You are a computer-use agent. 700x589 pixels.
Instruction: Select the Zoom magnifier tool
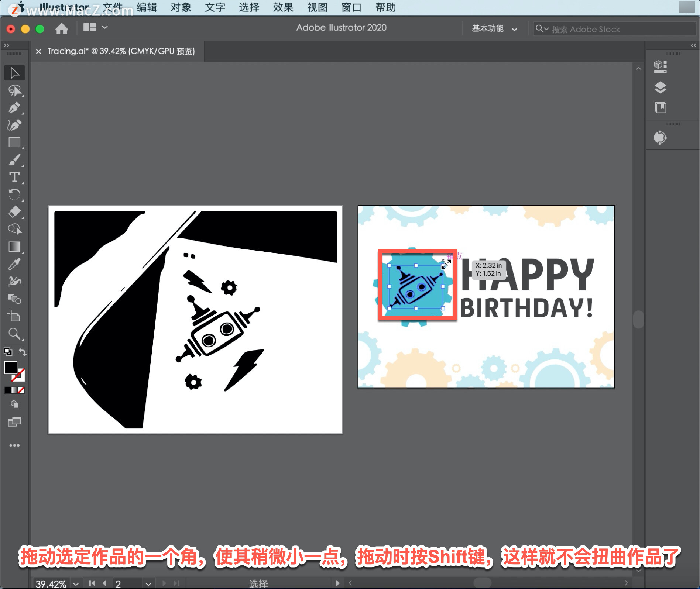click(14, 334)
